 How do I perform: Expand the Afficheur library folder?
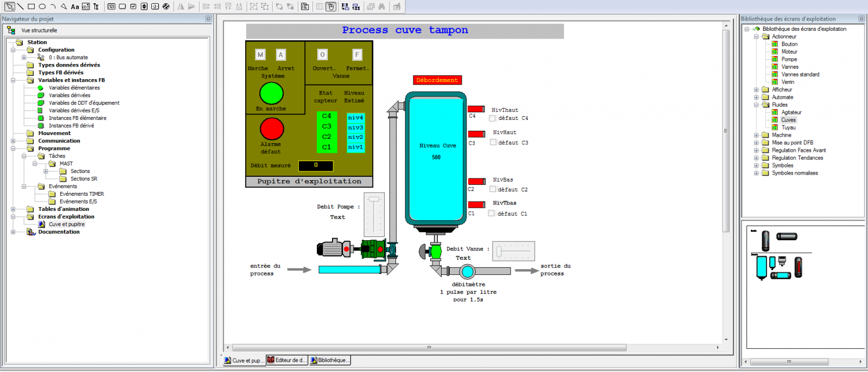click(x=756, y=90)
